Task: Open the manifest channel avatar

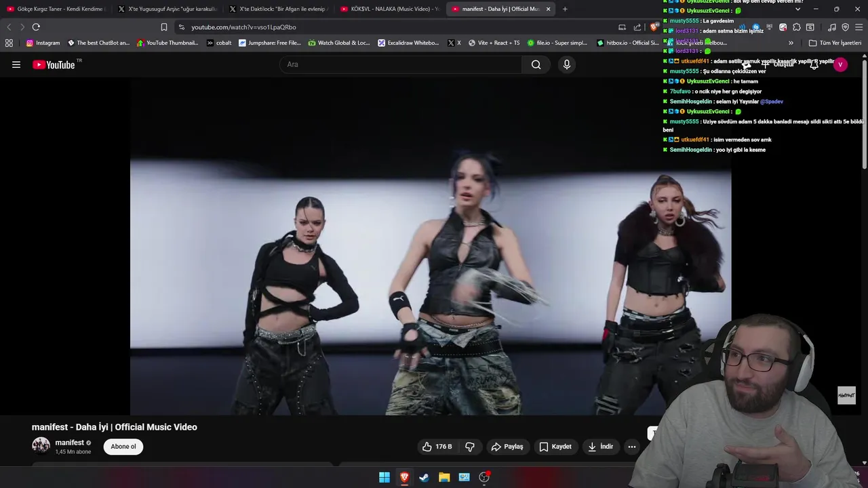Action: pyautogui.click(x=41, y=446)
